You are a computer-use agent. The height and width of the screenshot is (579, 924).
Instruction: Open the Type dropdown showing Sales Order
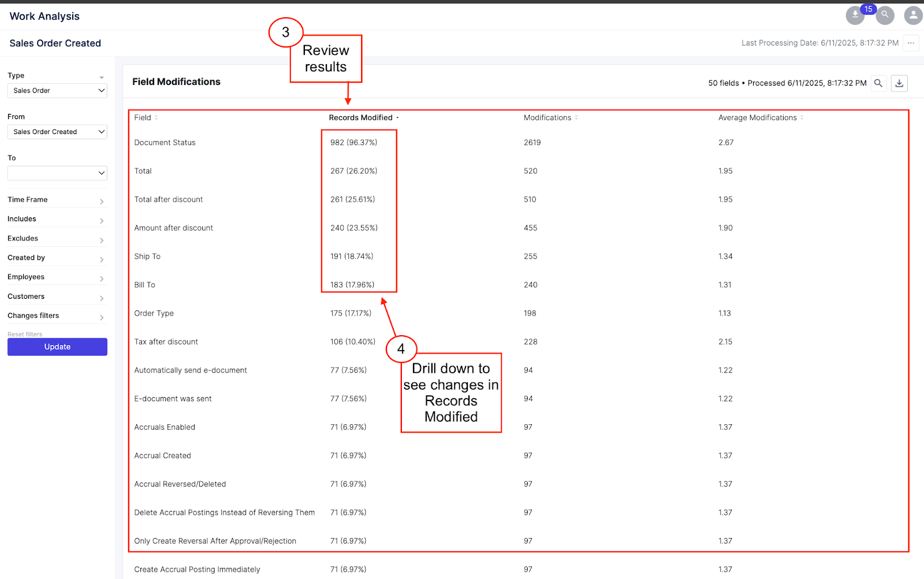57,91
